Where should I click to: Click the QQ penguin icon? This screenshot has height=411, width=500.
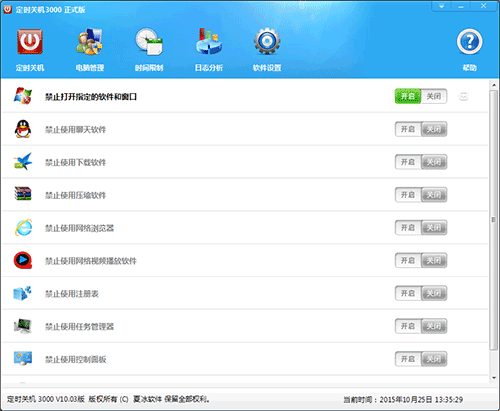click(x=23, y=129)
